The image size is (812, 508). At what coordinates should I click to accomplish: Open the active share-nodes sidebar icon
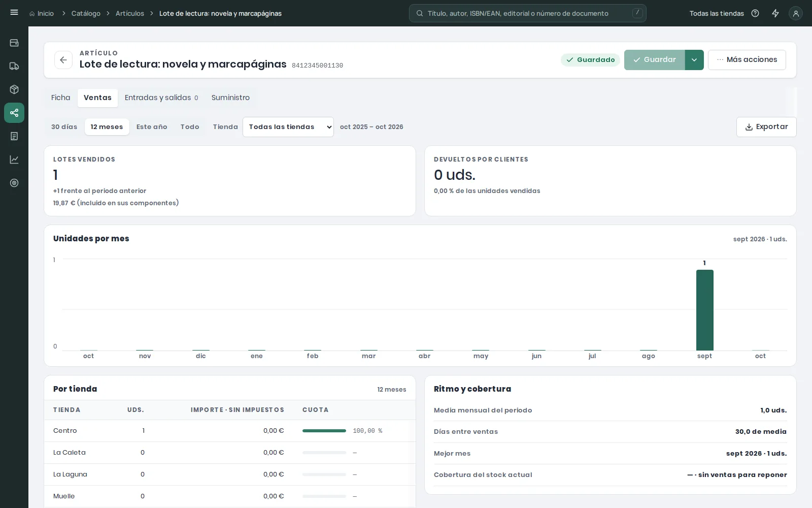[x=14, y=113]
